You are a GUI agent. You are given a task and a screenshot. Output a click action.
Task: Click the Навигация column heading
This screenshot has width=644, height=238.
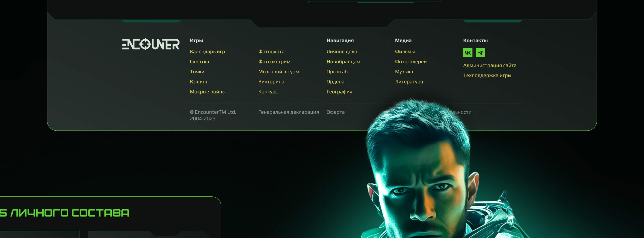pyautogui.click(x=340, y=40)
